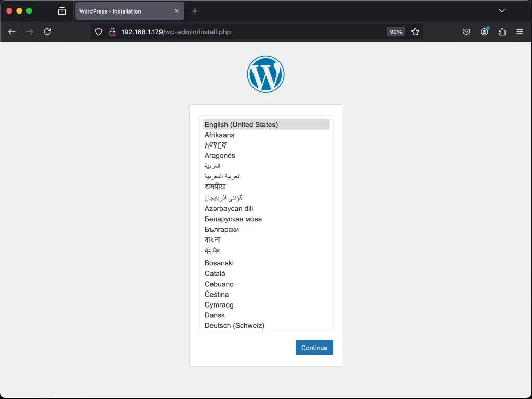Click the address bar URL field
532x399 pixels.
pyautogui.click(x=234, y=32)
